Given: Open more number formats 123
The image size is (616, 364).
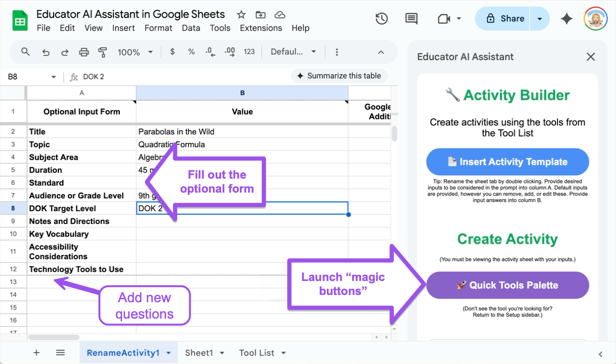Looking at the screenshot, I should click(x=249, y=52).
